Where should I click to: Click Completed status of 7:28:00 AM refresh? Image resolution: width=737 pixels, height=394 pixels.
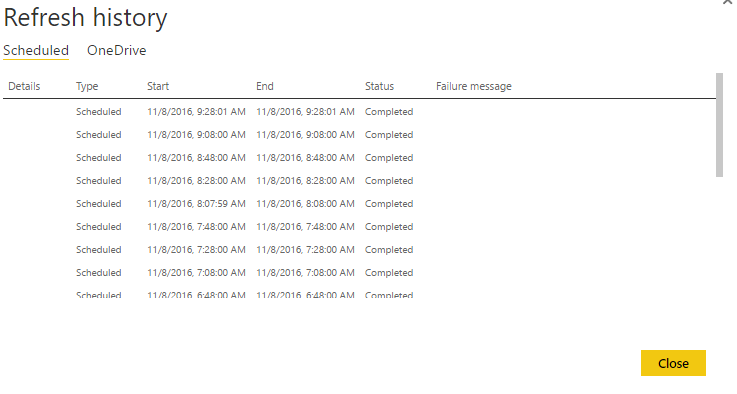pos(389,250)
